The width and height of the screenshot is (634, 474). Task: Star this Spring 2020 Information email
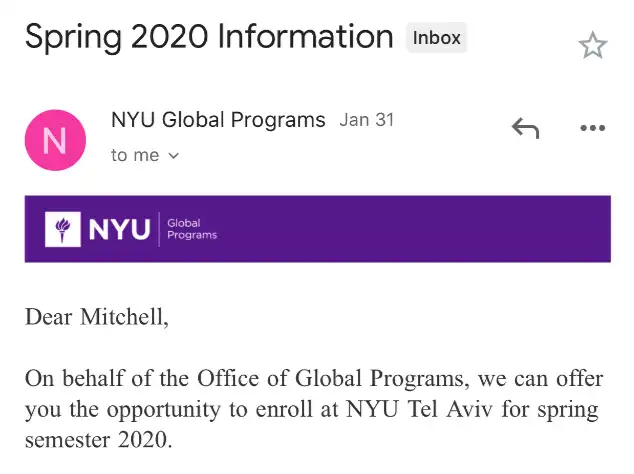[x=593, y=45]
